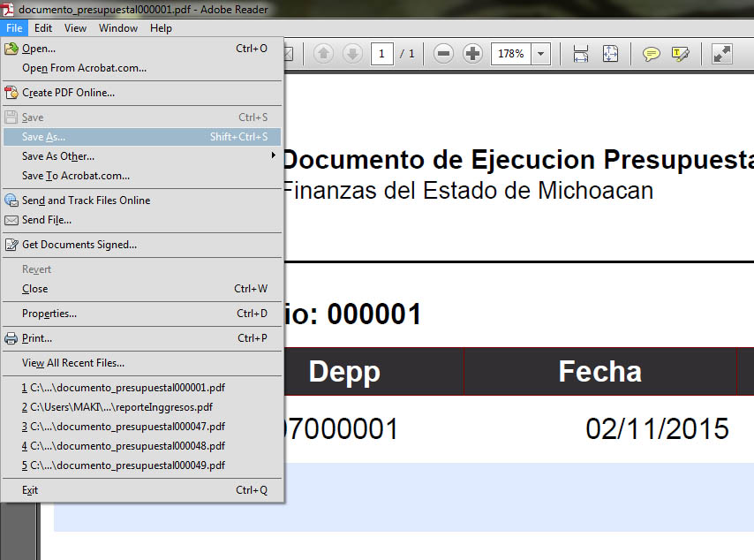Choose Save To Acrobat.com...
Image resolution: width=754 pixels, height=560 pixels.
[142, 176]
